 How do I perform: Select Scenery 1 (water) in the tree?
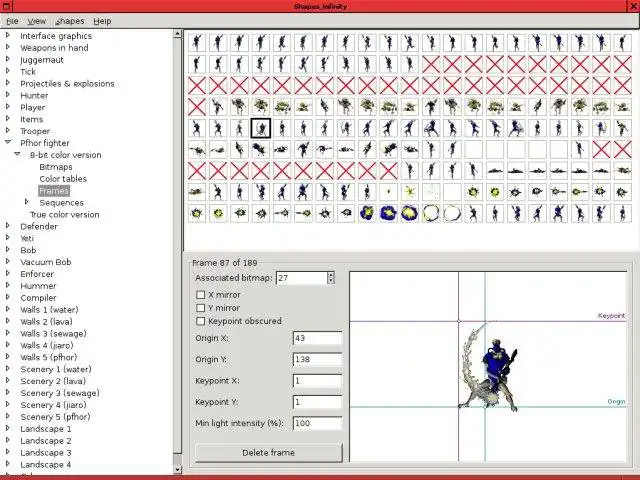pos(56,369)
